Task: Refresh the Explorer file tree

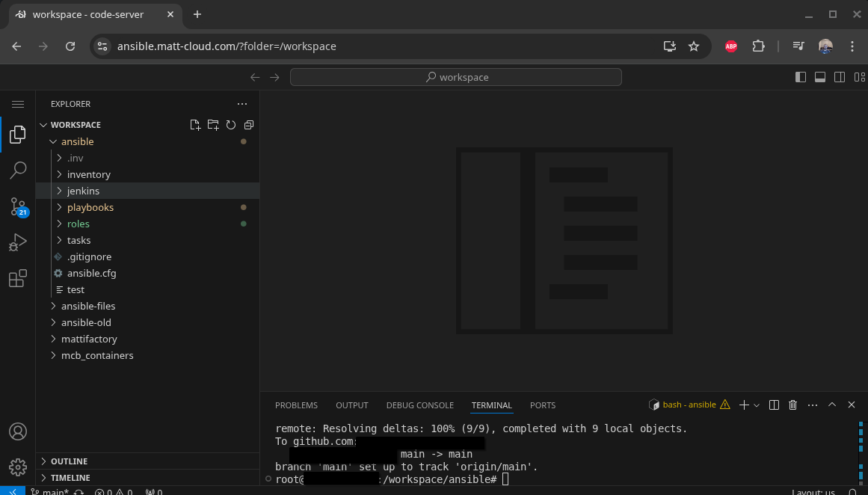Action: coord(231,125)
